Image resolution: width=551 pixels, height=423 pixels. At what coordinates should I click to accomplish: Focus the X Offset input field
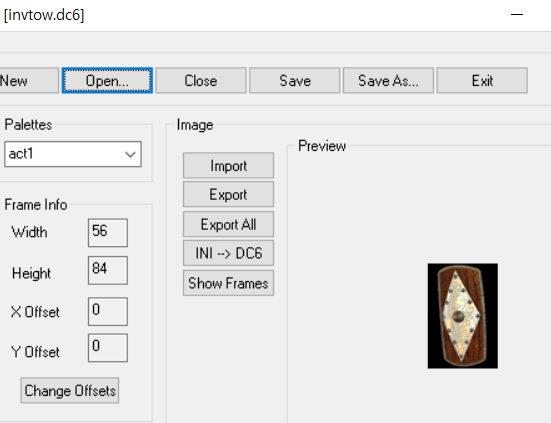[x=108, y=312]
